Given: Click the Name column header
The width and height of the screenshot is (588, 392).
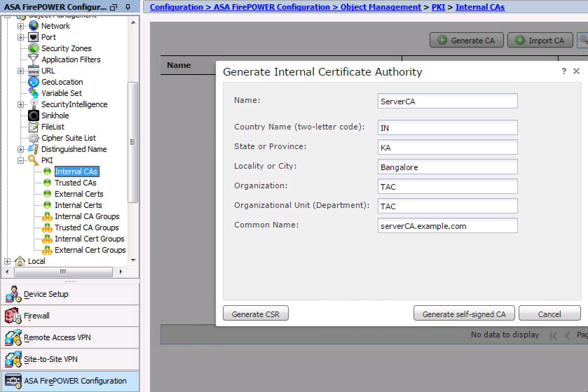Looking at the screenshot, I should point(179,65).
